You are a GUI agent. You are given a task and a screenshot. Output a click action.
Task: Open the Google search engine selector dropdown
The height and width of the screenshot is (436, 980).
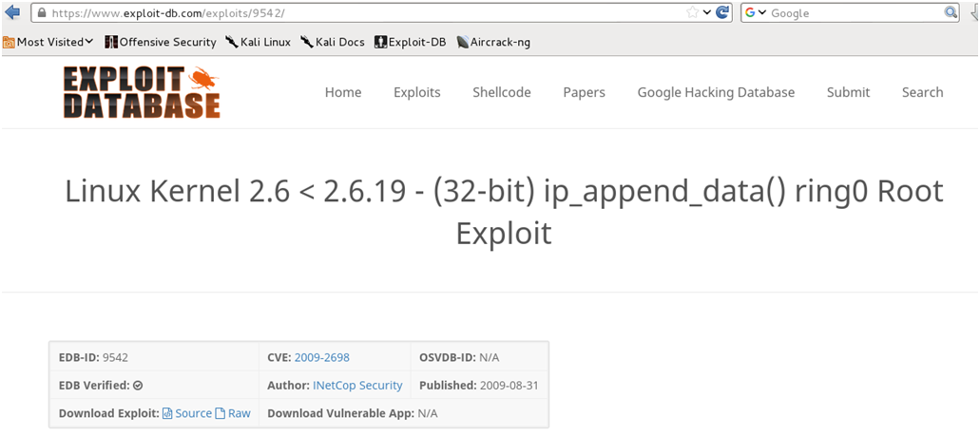pyautogui.click(x=756, y=12)
